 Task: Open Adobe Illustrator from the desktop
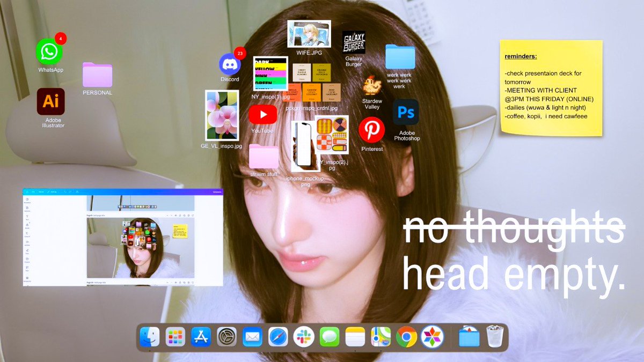click(x=51, y=102)
